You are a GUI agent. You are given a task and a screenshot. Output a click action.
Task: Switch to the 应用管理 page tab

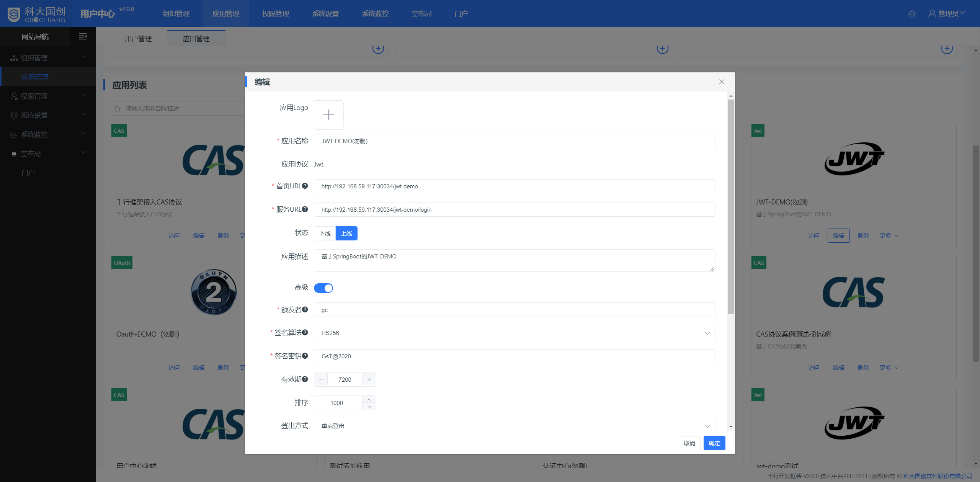tap(196, 39)
